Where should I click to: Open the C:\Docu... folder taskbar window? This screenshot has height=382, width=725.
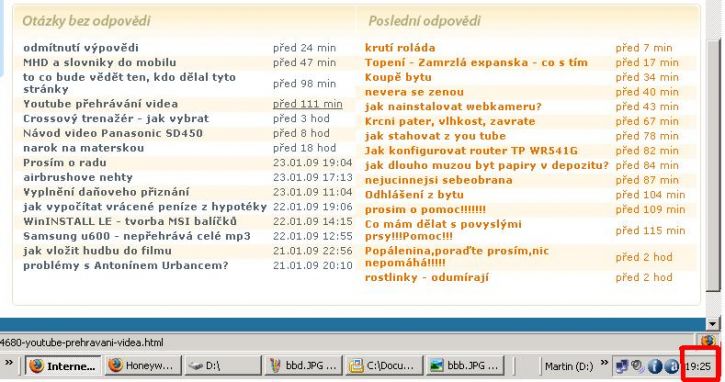tap(384, 366)
